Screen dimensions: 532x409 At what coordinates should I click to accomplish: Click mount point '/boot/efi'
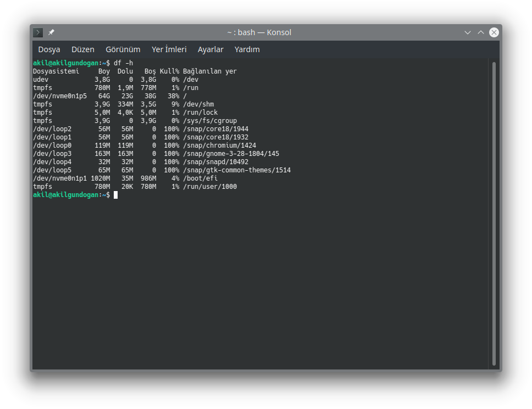point(200,178)
